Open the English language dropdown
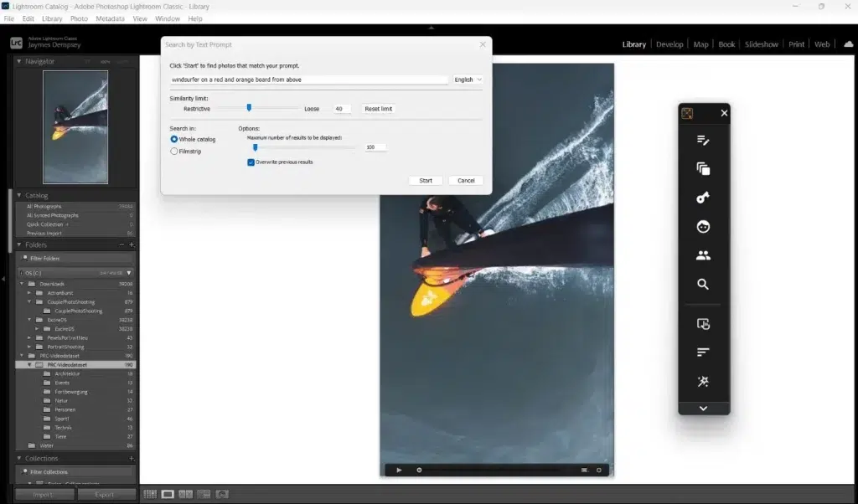The width and height of the screenshot is (858, 504). (x=469, y=80)
